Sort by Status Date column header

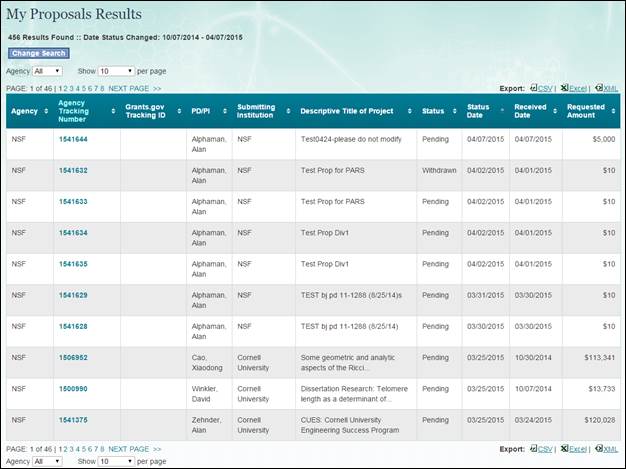[x=479, y=111]
